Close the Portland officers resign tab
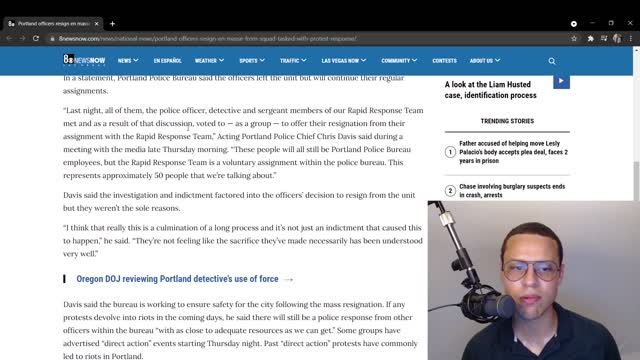640x360 pixels. (96, 24)
